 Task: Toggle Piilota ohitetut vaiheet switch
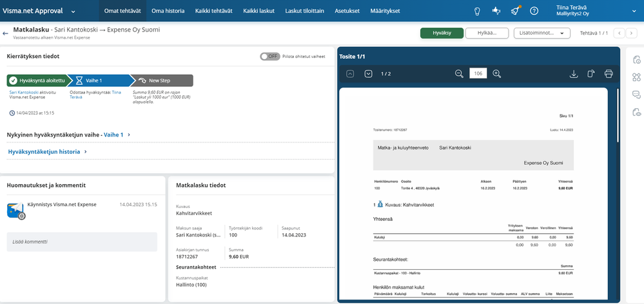[270, 56]
